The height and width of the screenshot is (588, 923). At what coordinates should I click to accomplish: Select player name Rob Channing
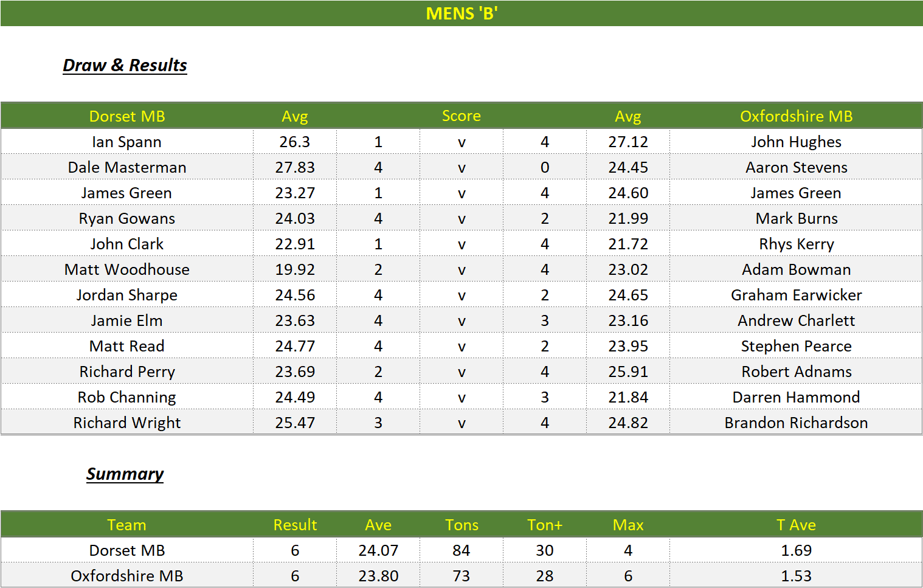127,397
